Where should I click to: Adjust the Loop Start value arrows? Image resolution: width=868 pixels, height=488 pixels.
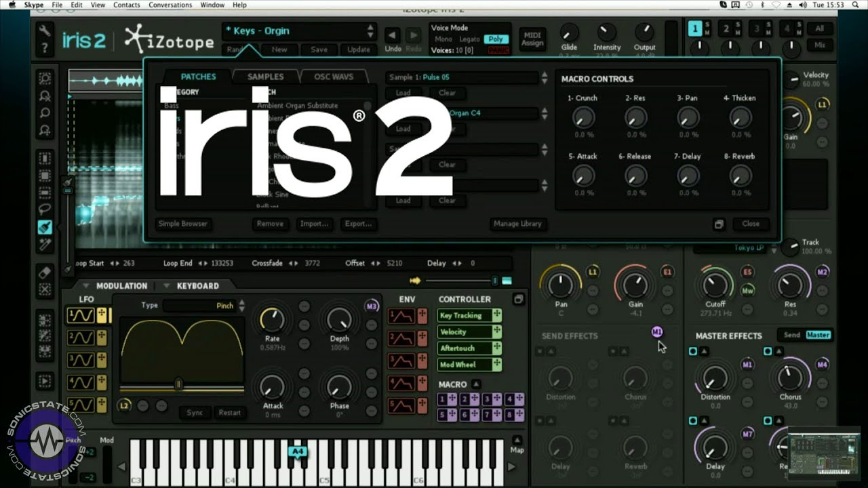[115, 263]
